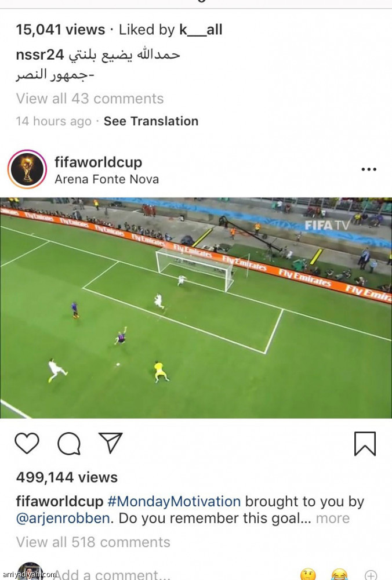Open the fifaworldcup username header
The height and width of the screenshot is (580, 392).
[x=99, y=162]
